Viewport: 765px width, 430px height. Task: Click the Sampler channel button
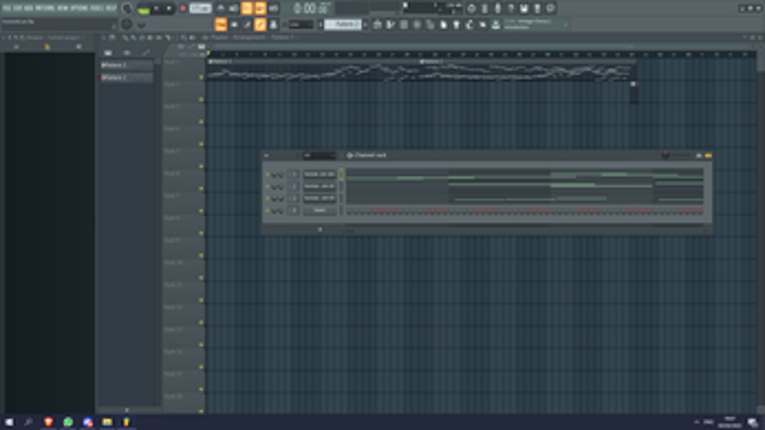(x=320, y=210)
